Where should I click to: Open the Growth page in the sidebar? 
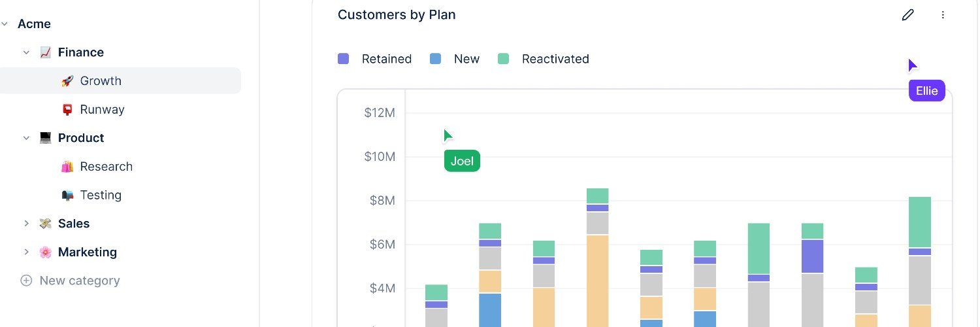pos(120,81)
